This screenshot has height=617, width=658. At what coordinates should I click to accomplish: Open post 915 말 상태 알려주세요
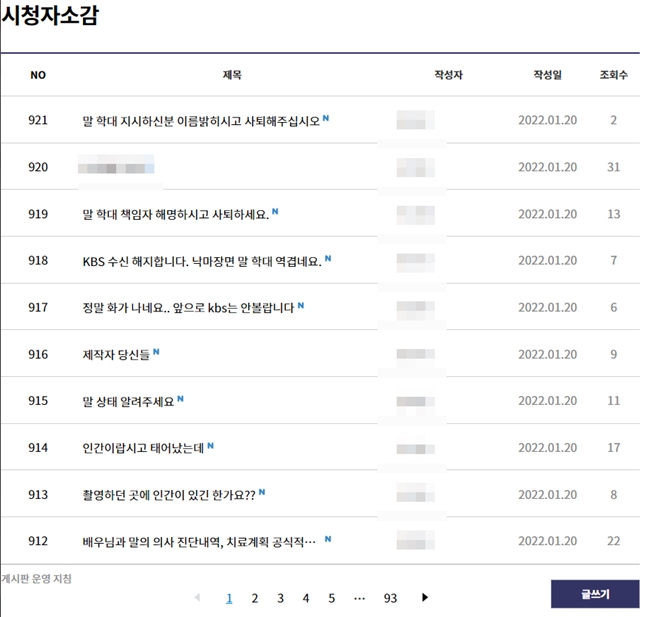coord(128,401)
